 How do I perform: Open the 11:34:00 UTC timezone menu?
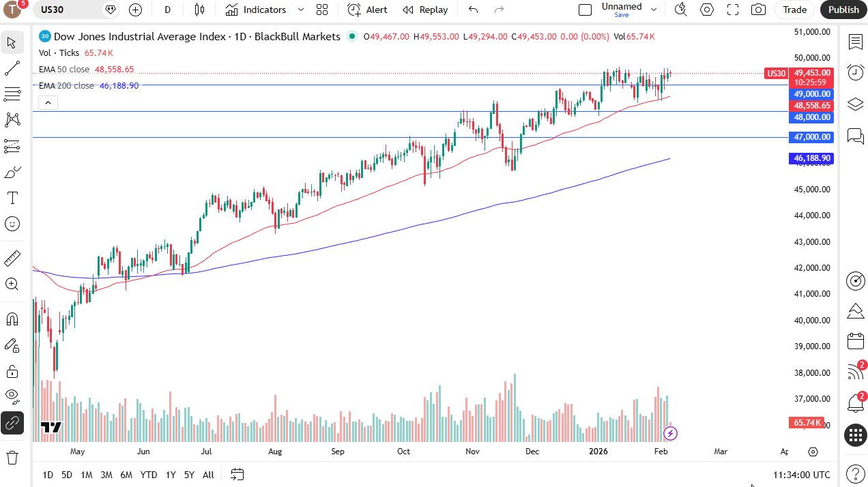click(802, 475)
